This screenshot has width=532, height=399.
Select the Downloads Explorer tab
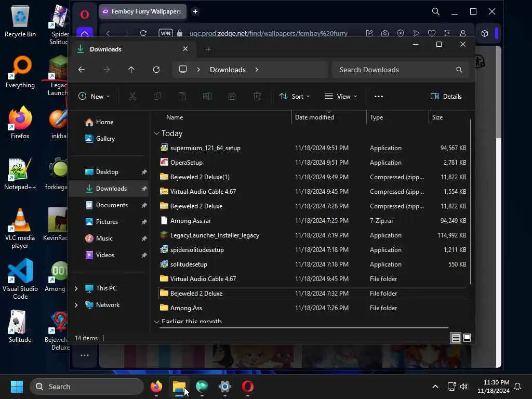click(132, 49)
